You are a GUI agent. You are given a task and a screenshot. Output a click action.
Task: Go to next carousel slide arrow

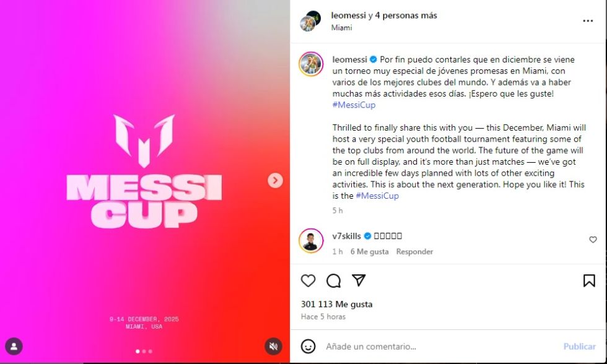click(x=275, y=180)
